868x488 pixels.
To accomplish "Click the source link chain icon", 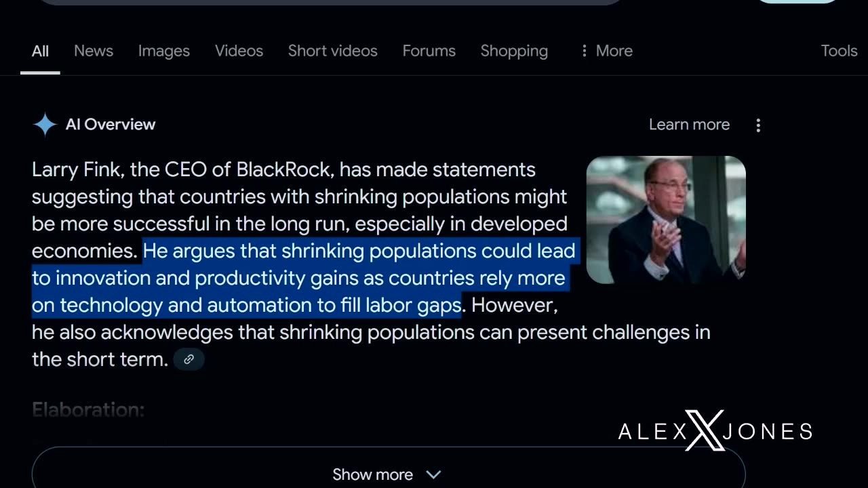I will point(189,359).
